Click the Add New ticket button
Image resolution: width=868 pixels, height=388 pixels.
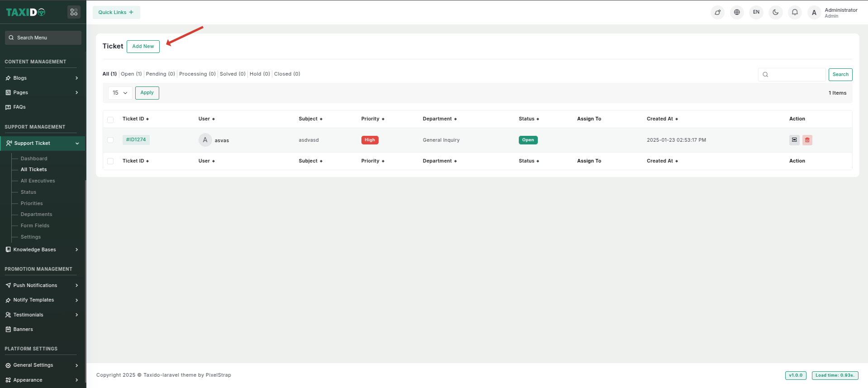click(143, 46)
